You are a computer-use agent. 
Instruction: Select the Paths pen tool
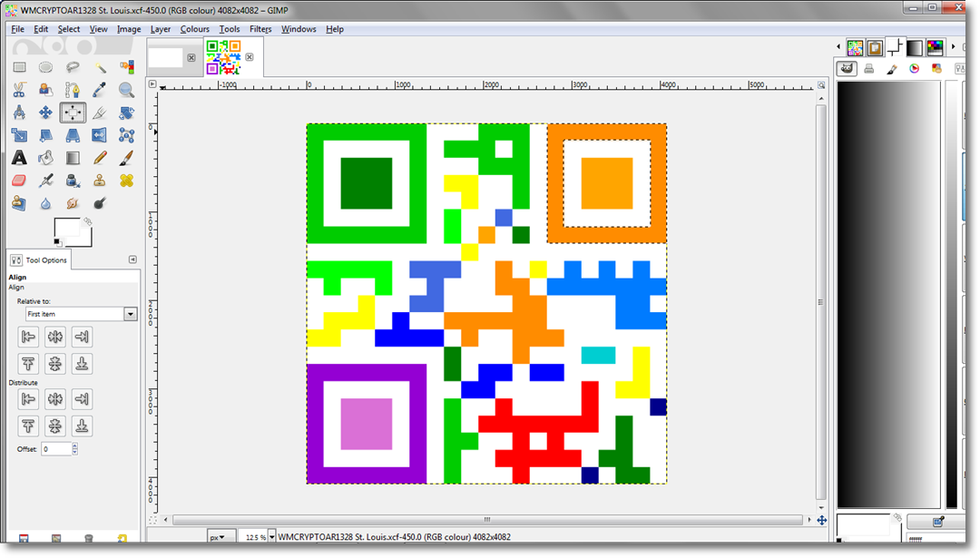coord(73,90)
